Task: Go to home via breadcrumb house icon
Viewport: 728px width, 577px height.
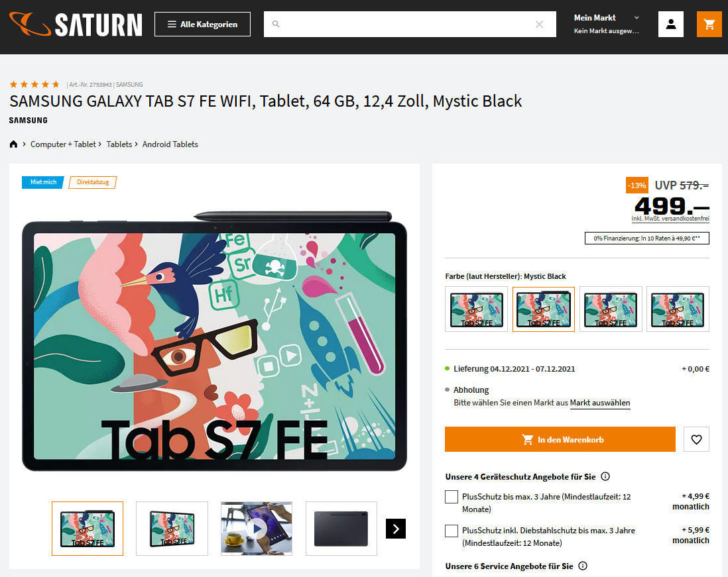Action: (x=13, y=144)
